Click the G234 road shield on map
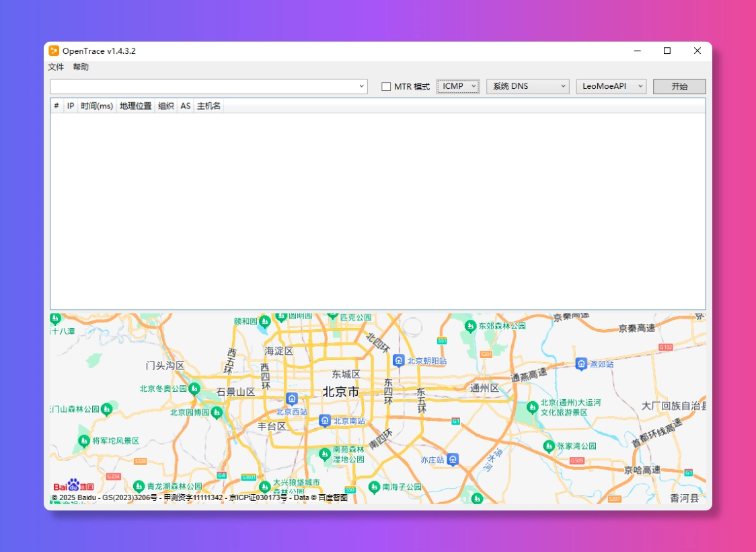Screen dimensions: 756x552 click(x=113, y=477)
